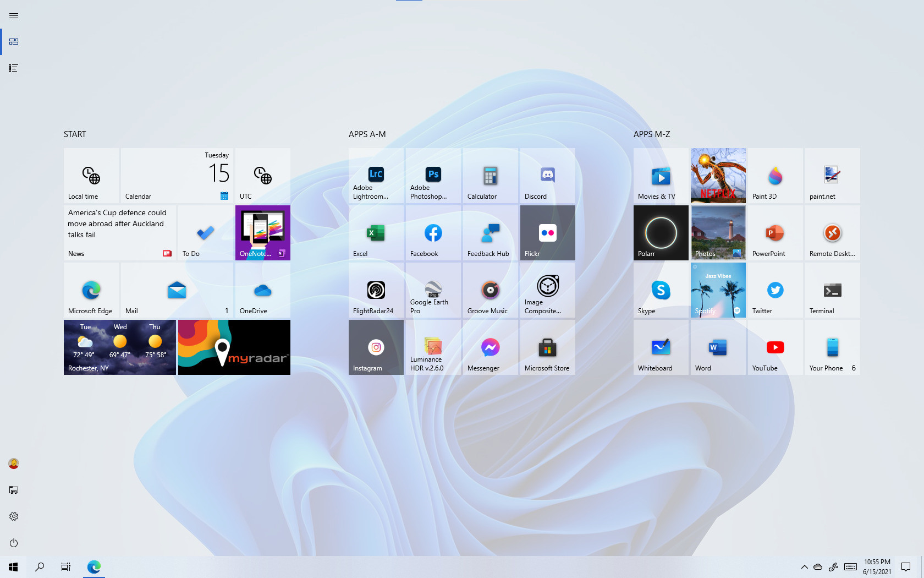924x578 pixels.
Task: Show hidden system tray icons
Action: tap(804, 567)
